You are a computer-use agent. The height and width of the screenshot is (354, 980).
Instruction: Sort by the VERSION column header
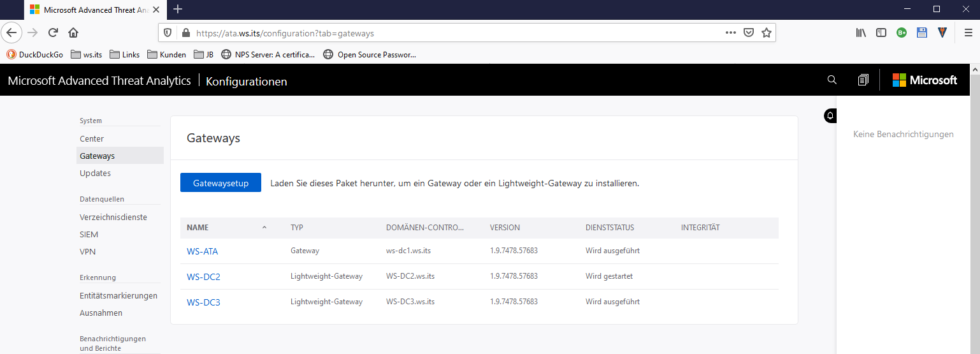point(505,228)
